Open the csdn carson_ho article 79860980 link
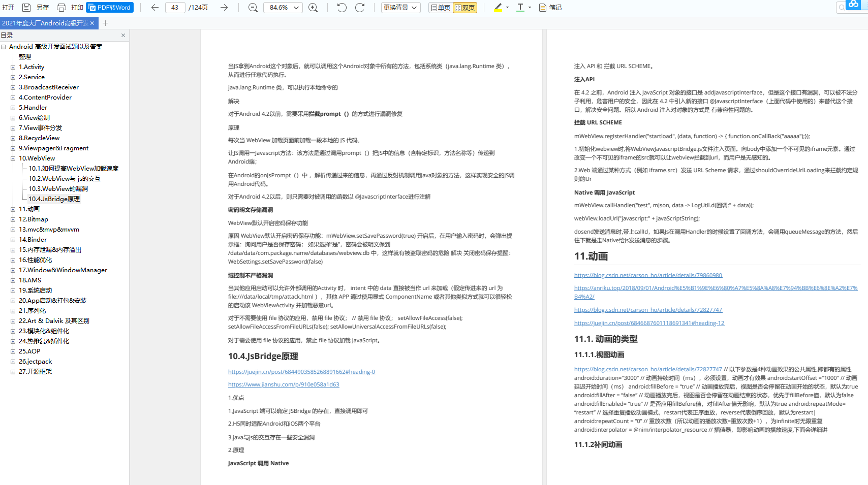This screenshot has width=868, height=485. click(648, 275)
